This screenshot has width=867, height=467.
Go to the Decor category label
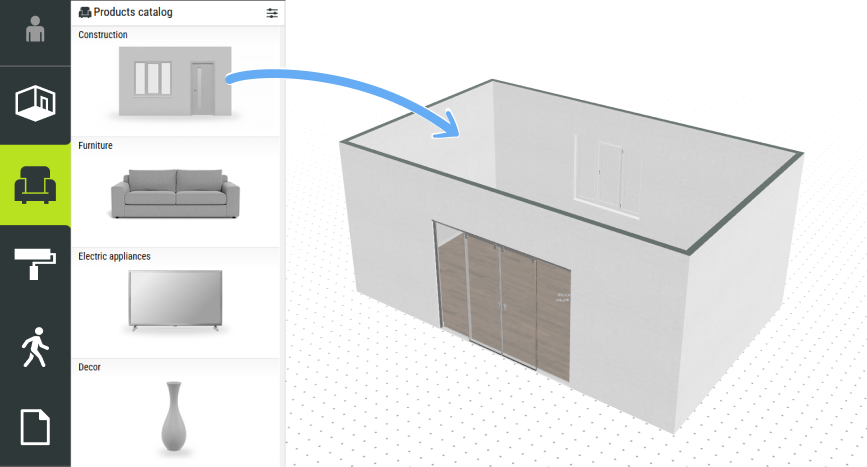(x=90, y=367)
